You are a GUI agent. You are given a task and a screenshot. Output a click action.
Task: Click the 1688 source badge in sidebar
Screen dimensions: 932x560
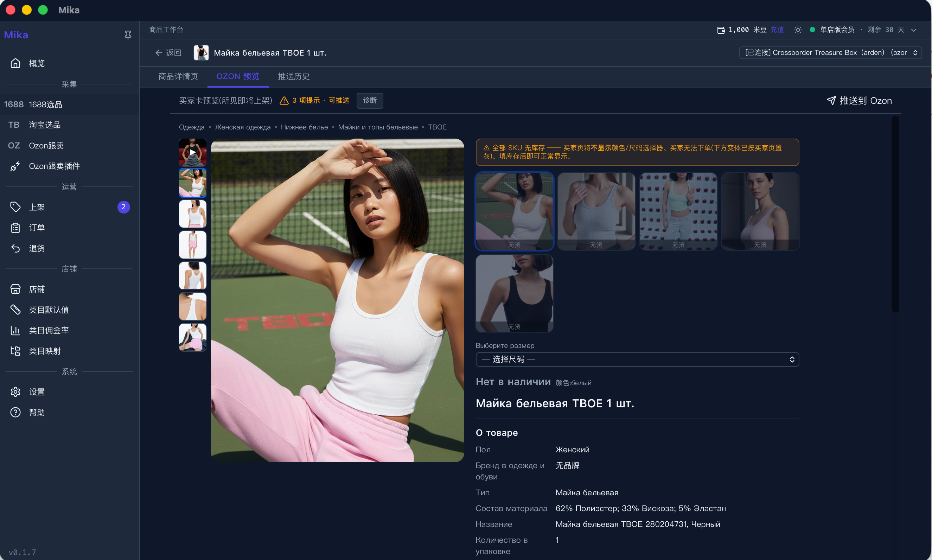tap(14, 104)
